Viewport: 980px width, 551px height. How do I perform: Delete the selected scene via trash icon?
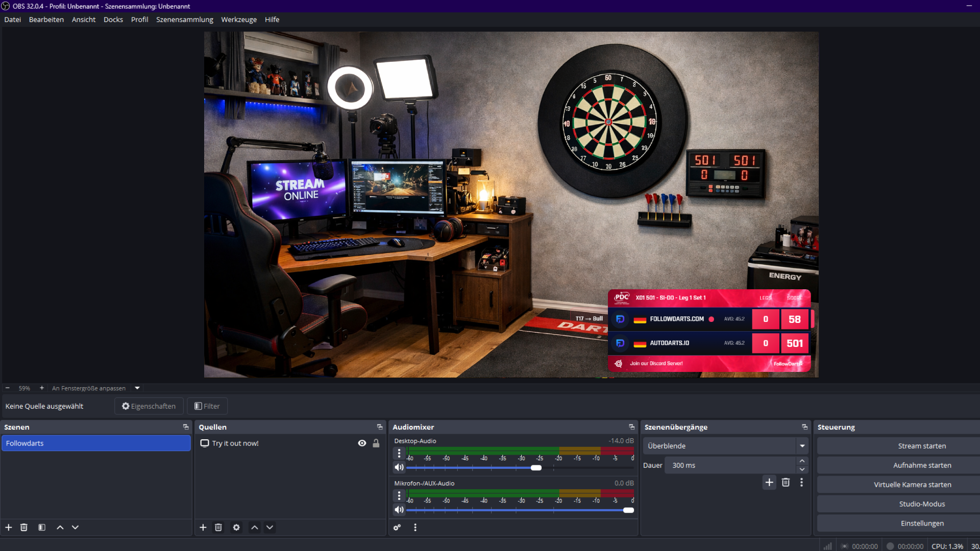point(23,527)
